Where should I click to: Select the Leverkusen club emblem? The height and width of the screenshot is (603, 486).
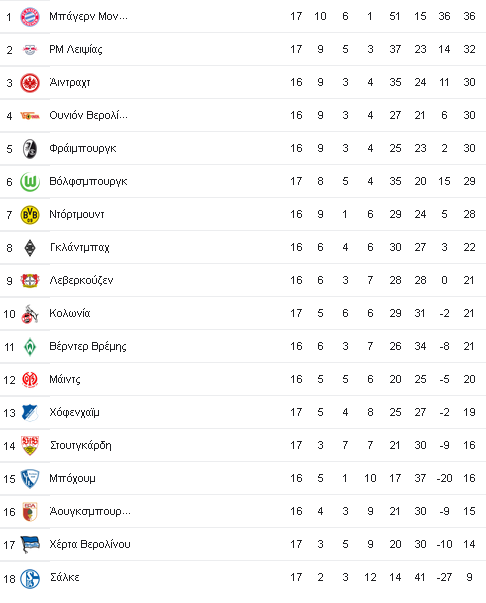click(x=30, y=281)
